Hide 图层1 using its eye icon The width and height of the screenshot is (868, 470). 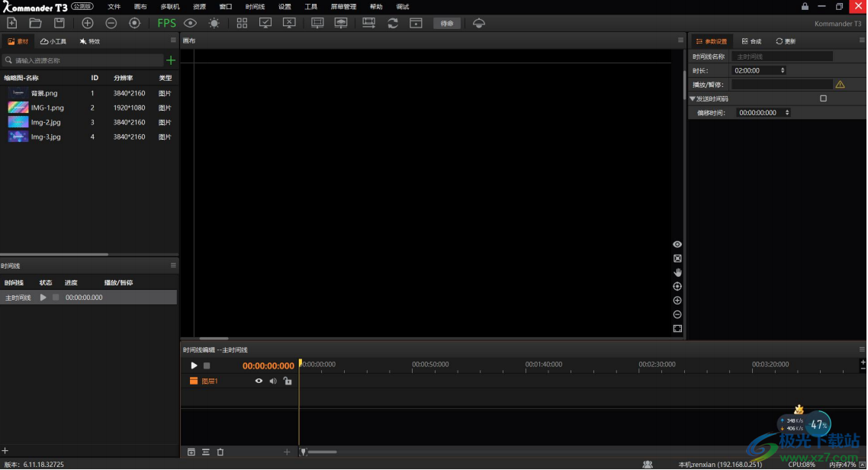(259, 381)
